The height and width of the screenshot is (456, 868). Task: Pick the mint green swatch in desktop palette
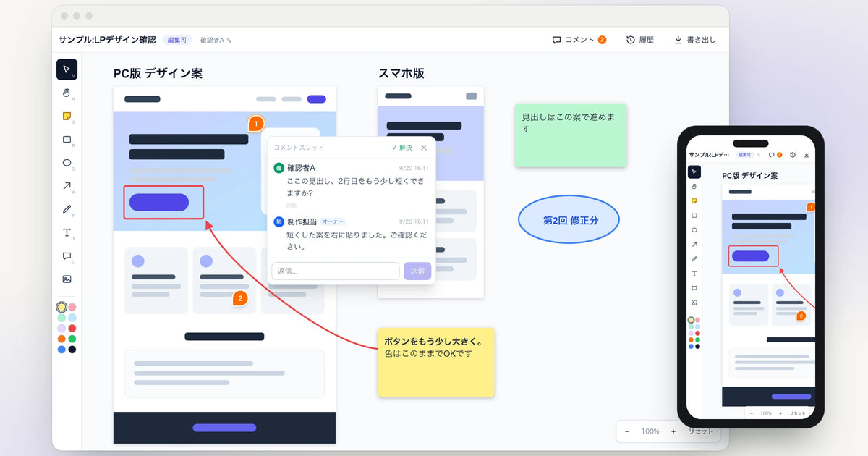61,318
